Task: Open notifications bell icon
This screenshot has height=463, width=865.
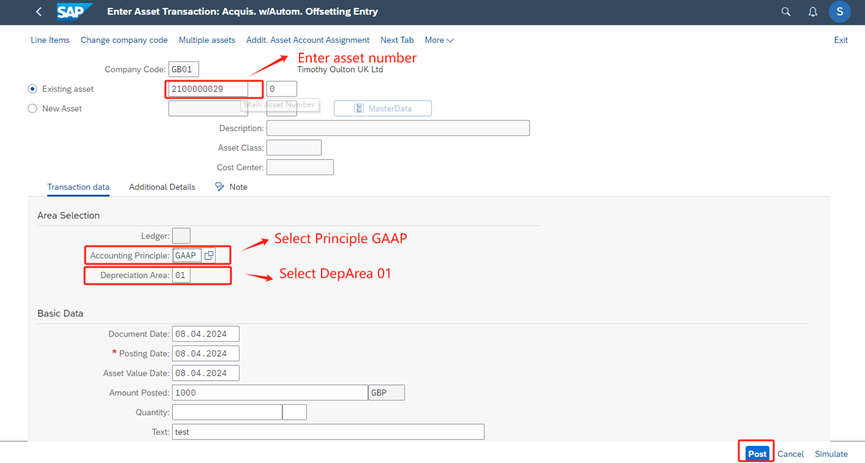Action: pyautogui.click(x=812, y=12)
